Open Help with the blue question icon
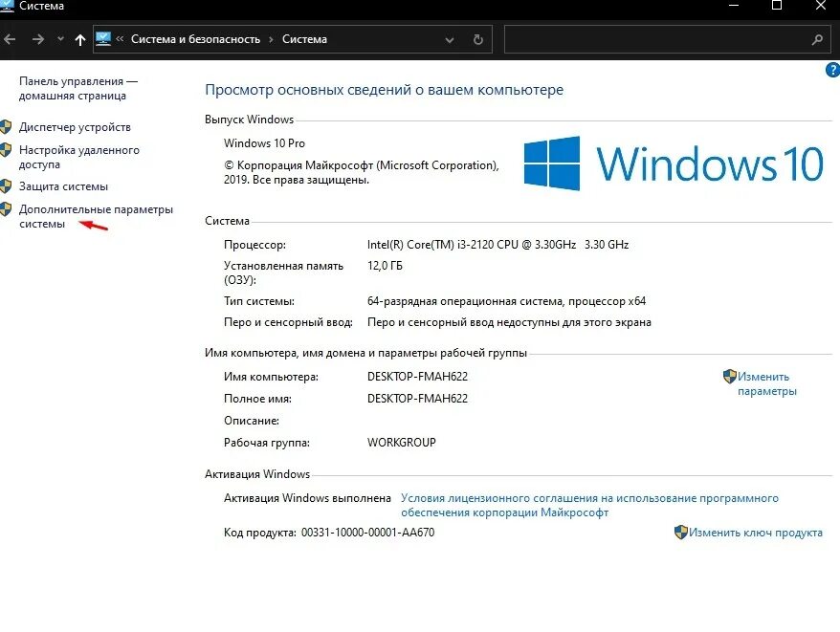Viewport: 840px width, 632px height. (833, 70)
